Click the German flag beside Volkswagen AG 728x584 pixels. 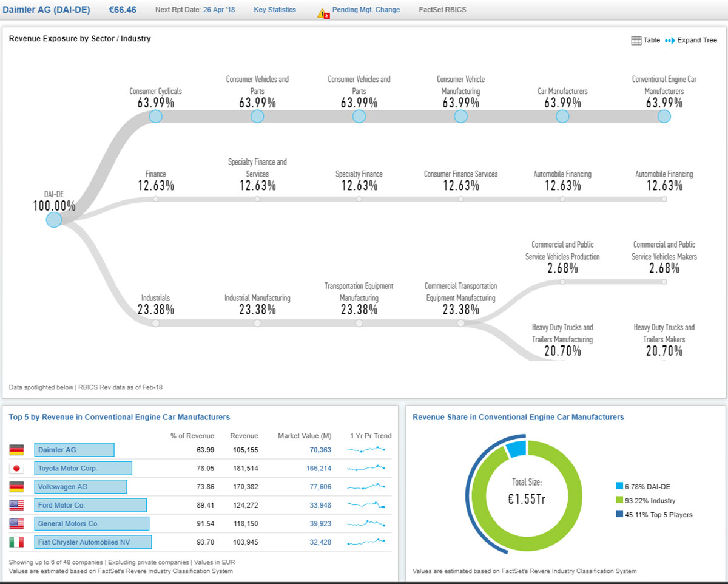[16, 487]
